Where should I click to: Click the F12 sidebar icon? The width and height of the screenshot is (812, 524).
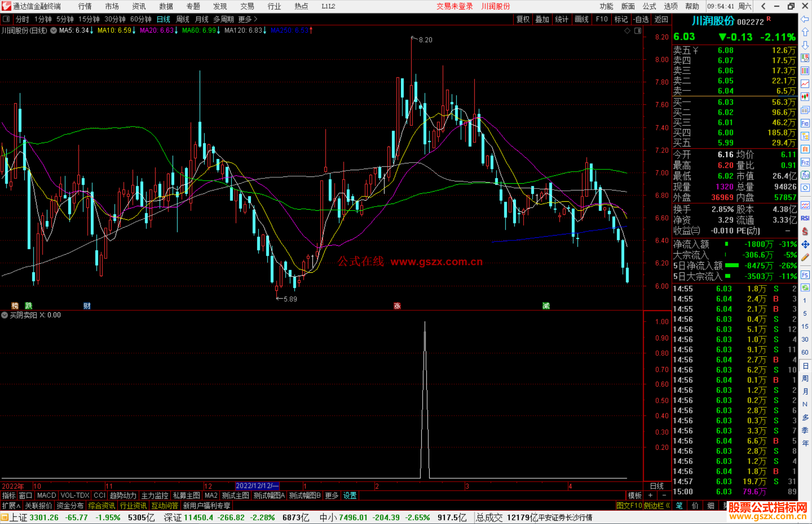805,162
